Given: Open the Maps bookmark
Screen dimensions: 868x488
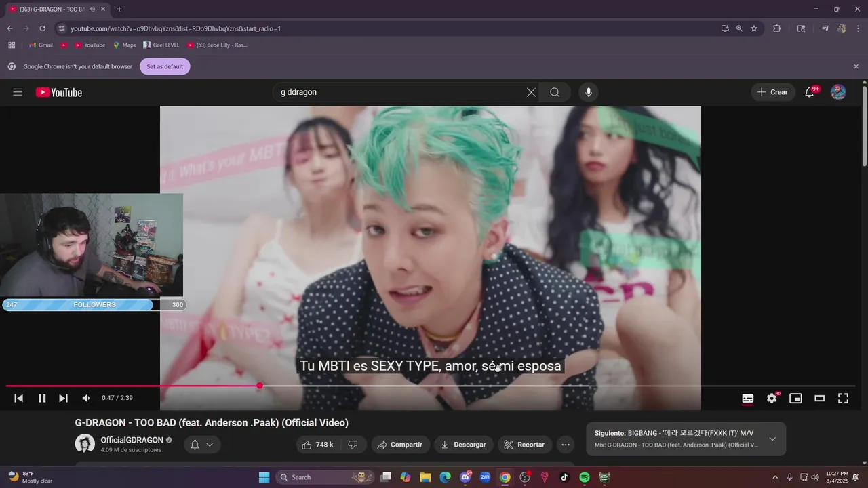Looking at the screenshot, I should coord(124,45).
